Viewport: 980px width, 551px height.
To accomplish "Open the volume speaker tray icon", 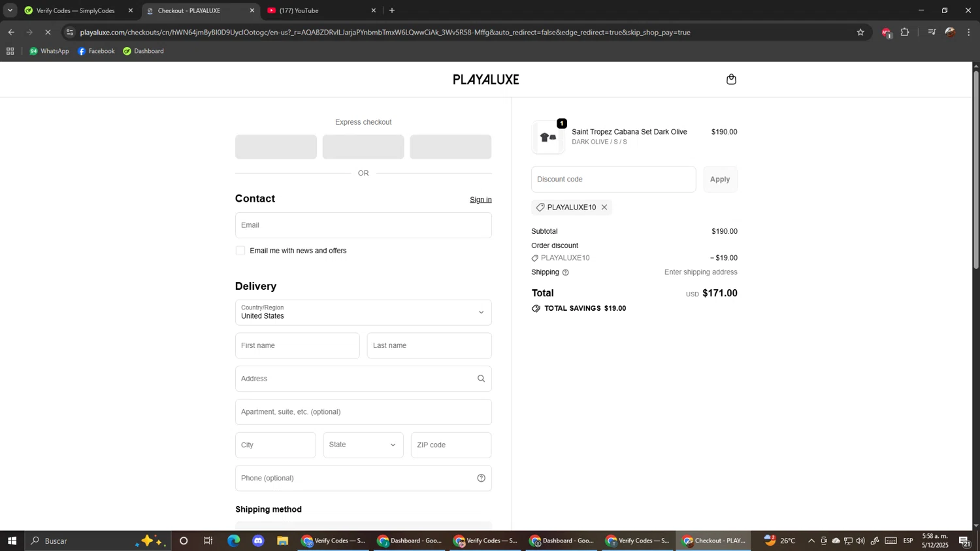I will (860, 541).
